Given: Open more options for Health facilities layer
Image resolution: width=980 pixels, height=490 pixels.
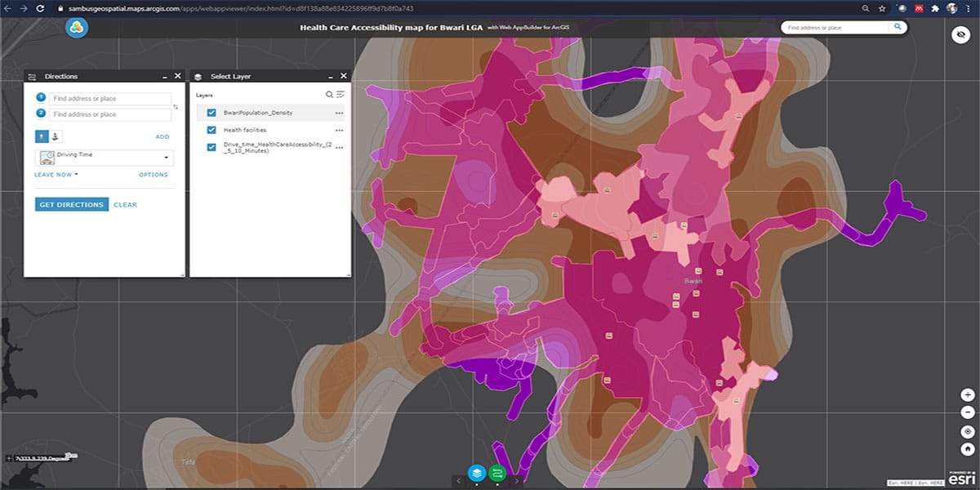Looking at the screenshot, I should [339, 130].
